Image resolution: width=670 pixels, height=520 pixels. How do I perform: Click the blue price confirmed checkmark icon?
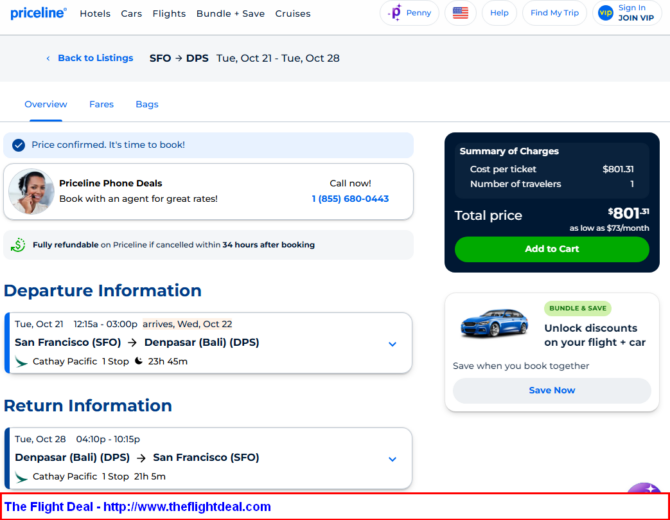pos(18,145)
